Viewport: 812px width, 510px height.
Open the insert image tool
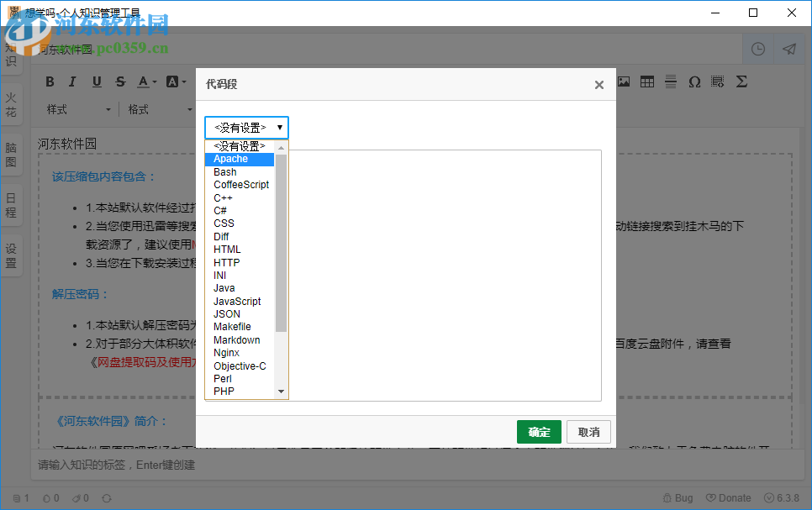tap(623, 81)
